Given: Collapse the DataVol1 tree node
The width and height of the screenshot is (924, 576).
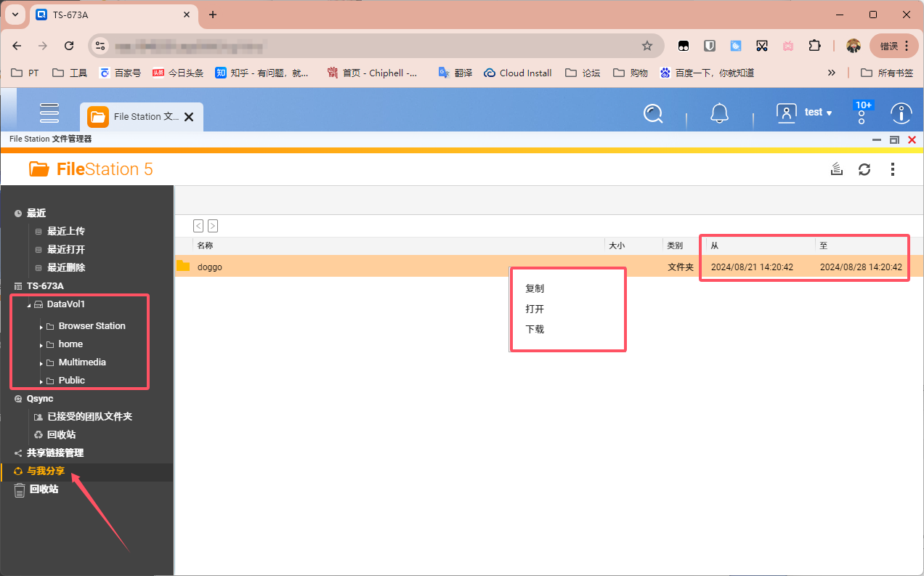Looking at the screenshot, I should click(29, 305).
